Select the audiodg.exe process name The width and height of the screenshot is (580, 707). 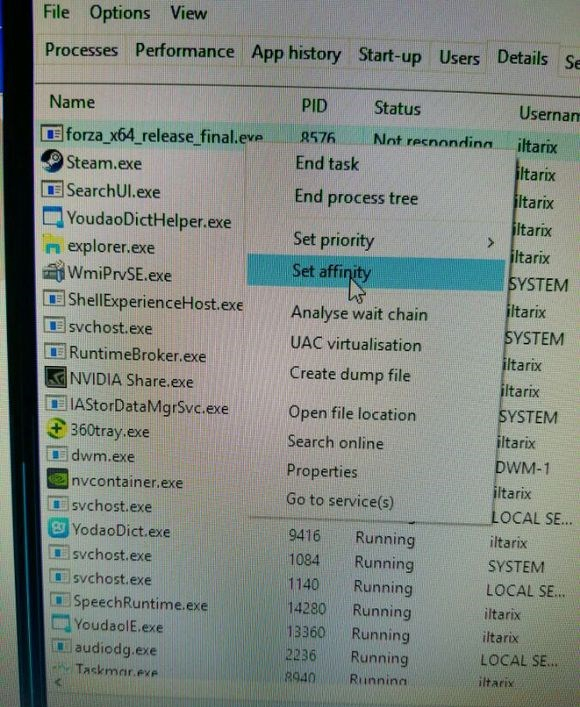click(x=115, y=649)
